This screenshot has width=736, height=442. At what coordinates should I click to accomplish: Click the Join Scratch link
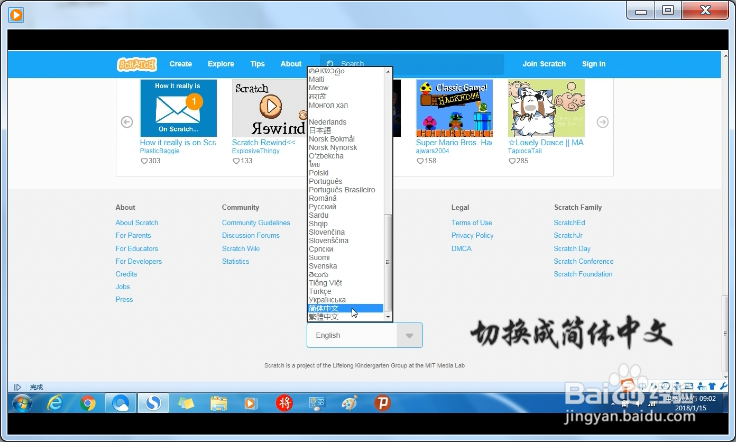pos(544,64)
